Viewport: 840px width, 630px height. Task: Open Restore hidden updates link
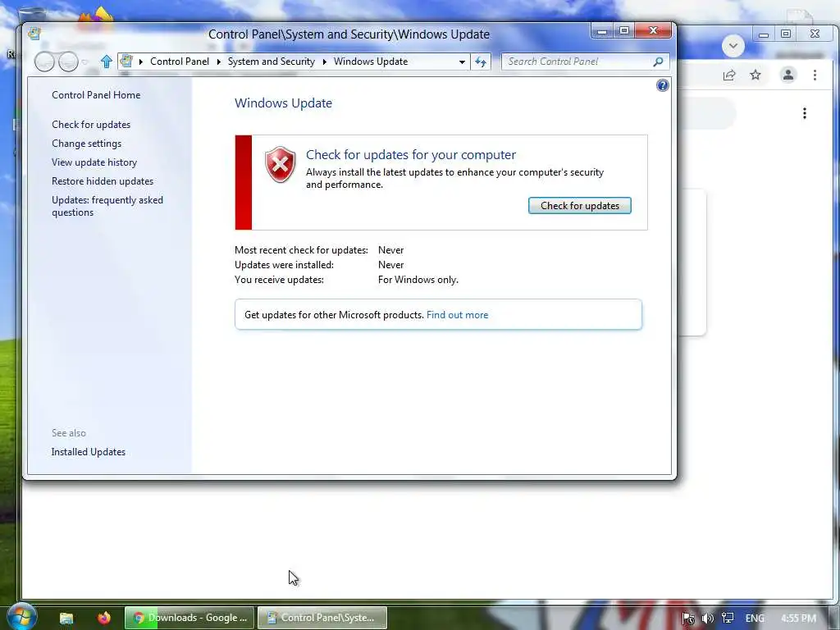pyautogui.click(x=103, y=181)
